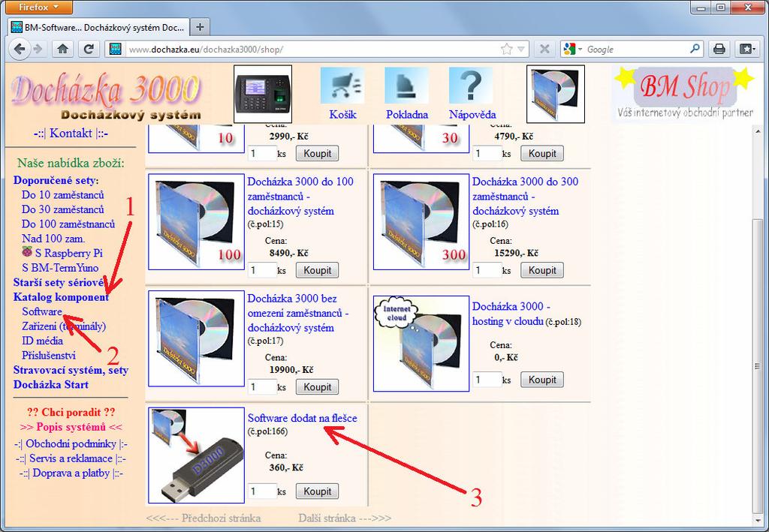769x532 pixels.
Task: Buy Docházka 3000 bez omezení zaměstnanců
Action: (317, 387)
